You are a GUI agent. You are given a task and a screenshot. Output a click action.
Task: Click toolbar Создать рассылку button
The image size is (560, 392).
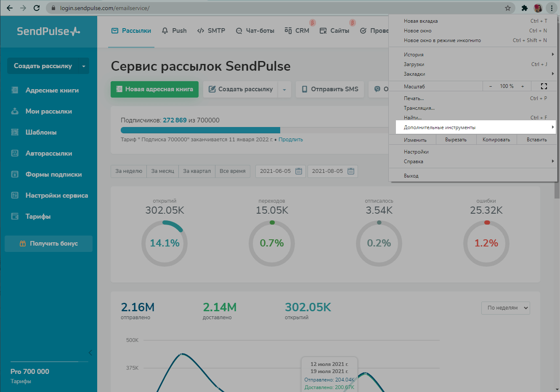coord(241,89)
